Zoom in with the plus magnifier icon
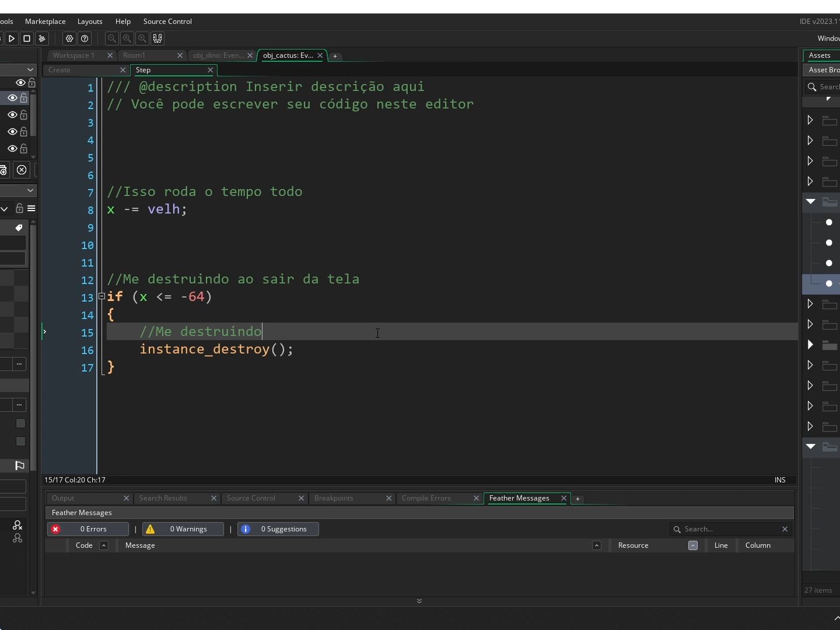 (142, 38)
